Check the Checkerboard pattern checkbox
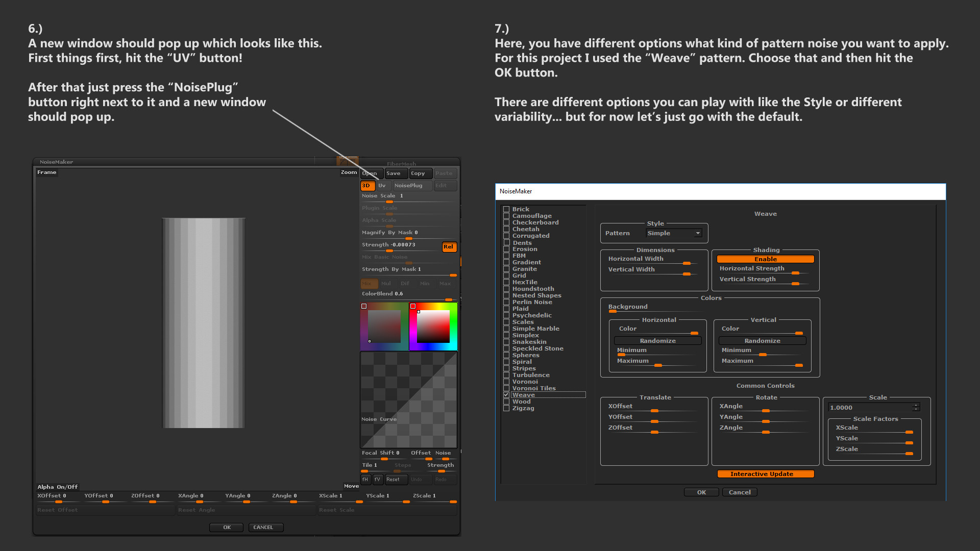 [x=506, y=222]
